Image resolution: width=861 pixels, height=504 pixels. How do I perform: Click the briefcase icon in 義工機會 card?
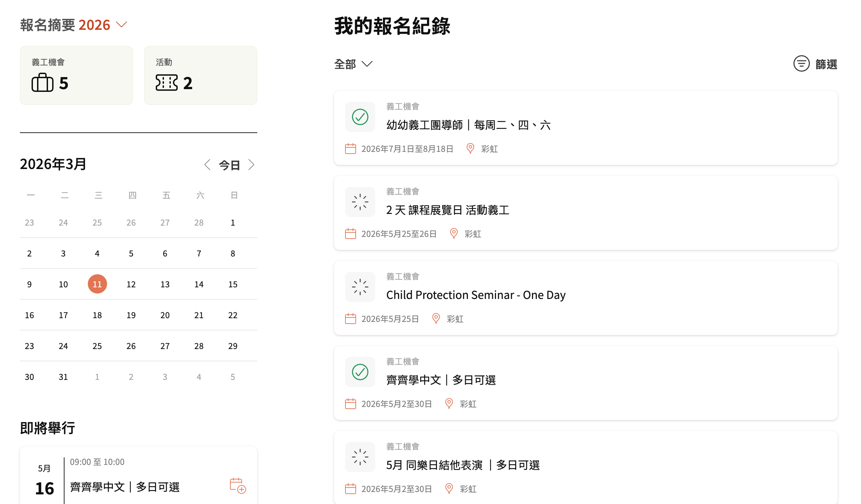[43, 83]
